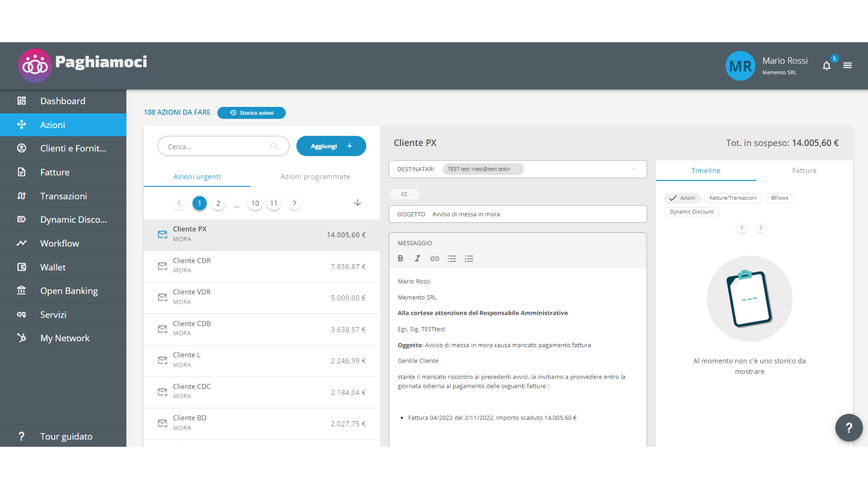Apply italic formatting in message editor
The image size is (868, 489).
point(417,259)
